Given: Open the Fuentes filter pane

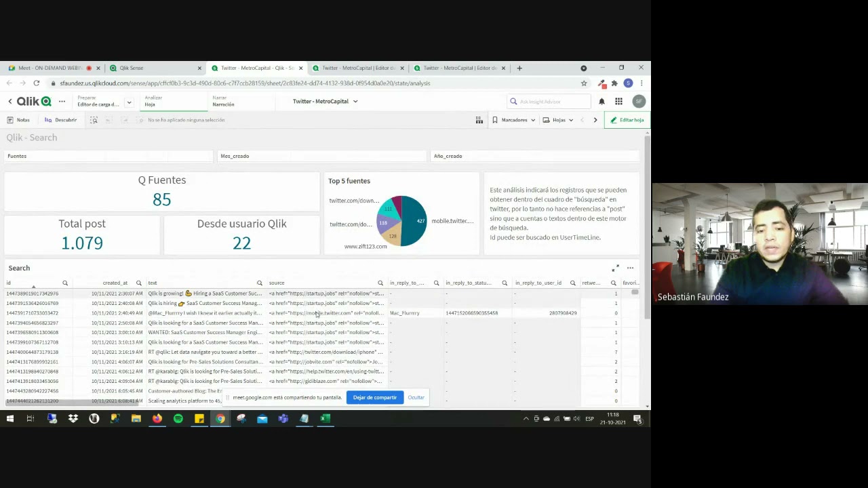Looking at the screenshot, I should click(108, 156).
